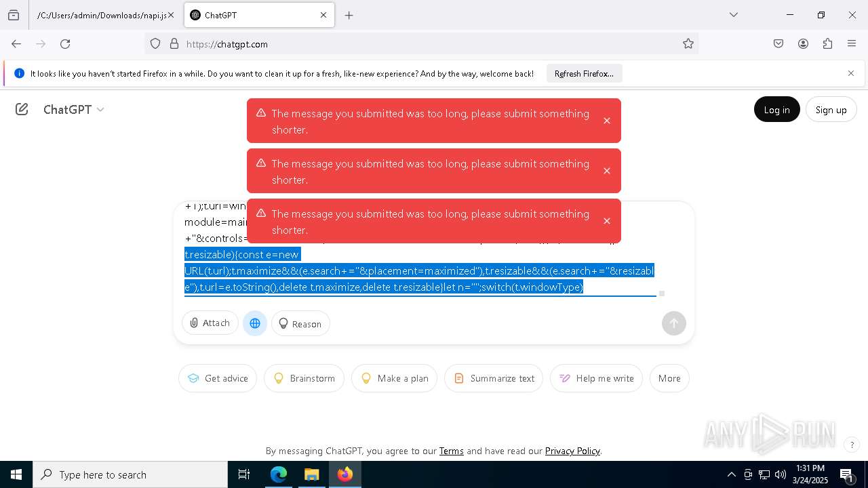Choose the Get advice suggestion
Viewport: 868px width, 488px height.
click(218, 378)
